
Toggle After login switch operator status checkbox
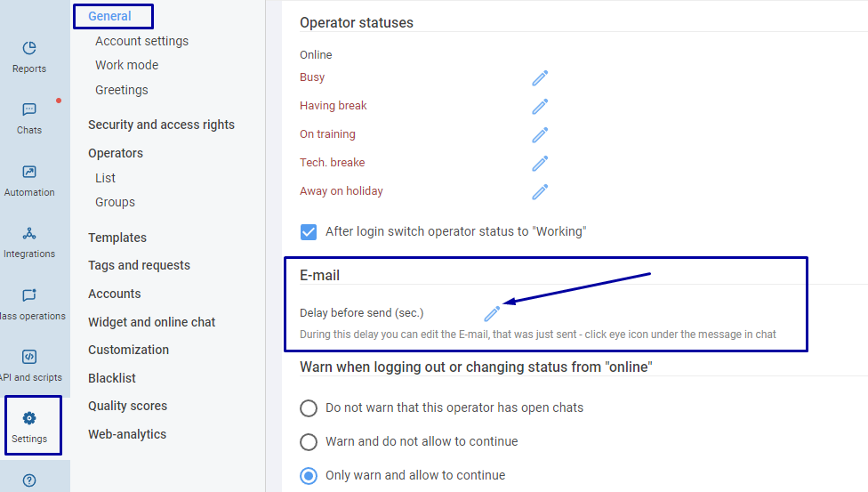coord(309,231)
